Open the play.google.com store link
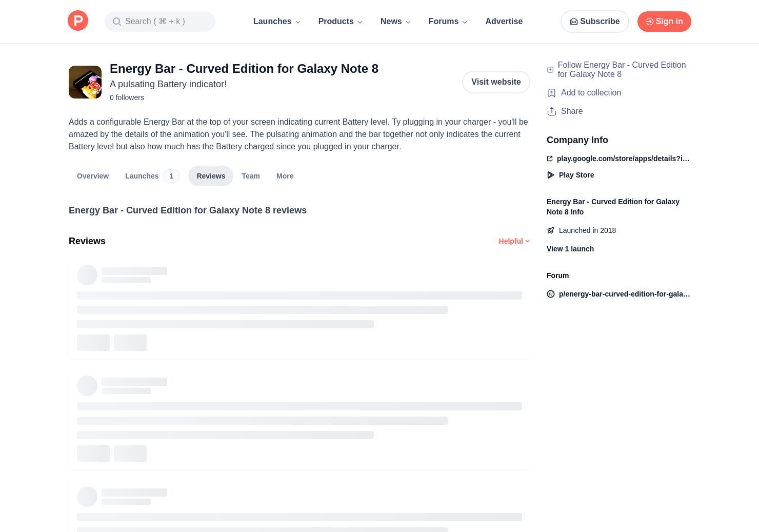 623,159
